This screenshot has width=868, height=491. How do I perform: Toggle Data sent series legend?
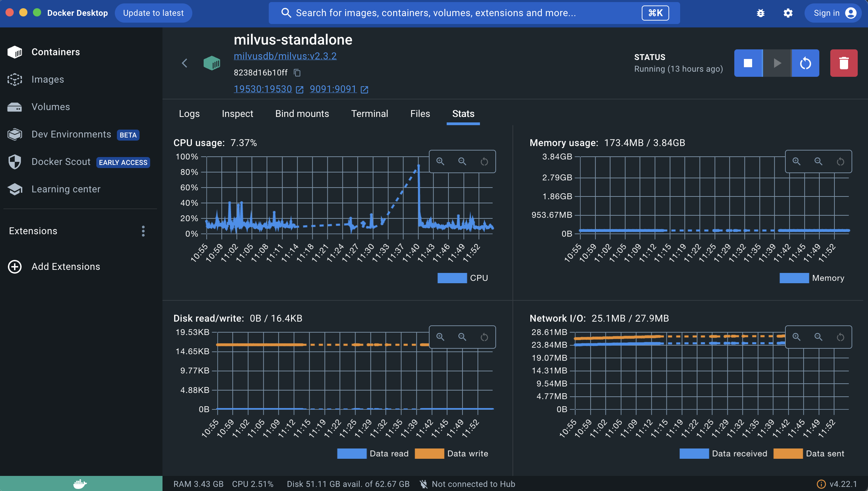pyautogui.click(x=809, y=454)
